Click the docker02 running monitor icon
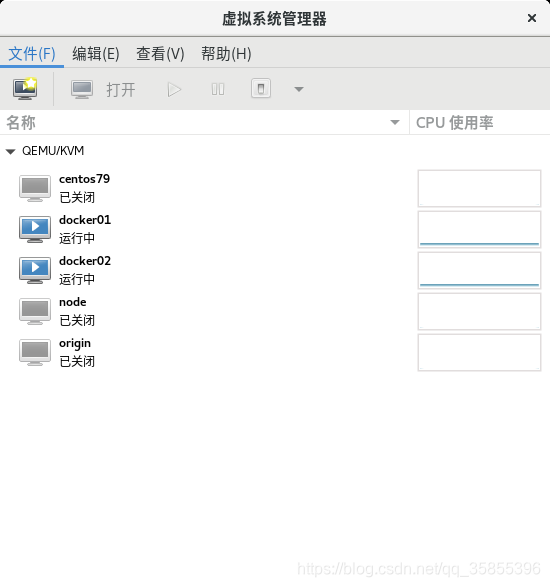The image size is (550, 587). pyautogui.click(x=35, y=270)
